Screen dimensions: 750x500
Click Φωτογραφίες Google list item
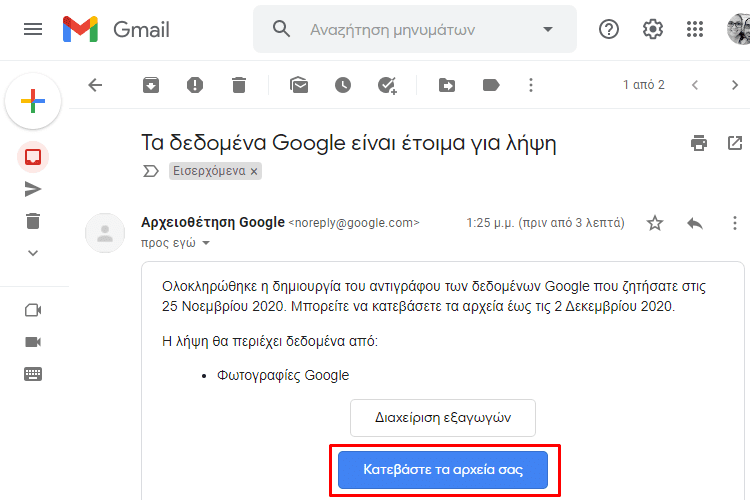(x=283, y=375)
